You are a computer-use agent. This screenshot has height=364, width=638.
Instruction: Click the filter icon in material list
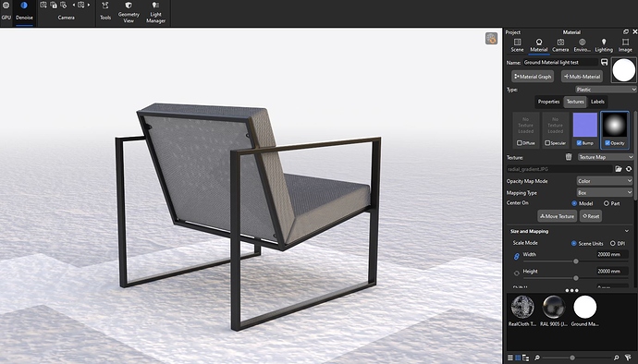click(x=628, y=358)
